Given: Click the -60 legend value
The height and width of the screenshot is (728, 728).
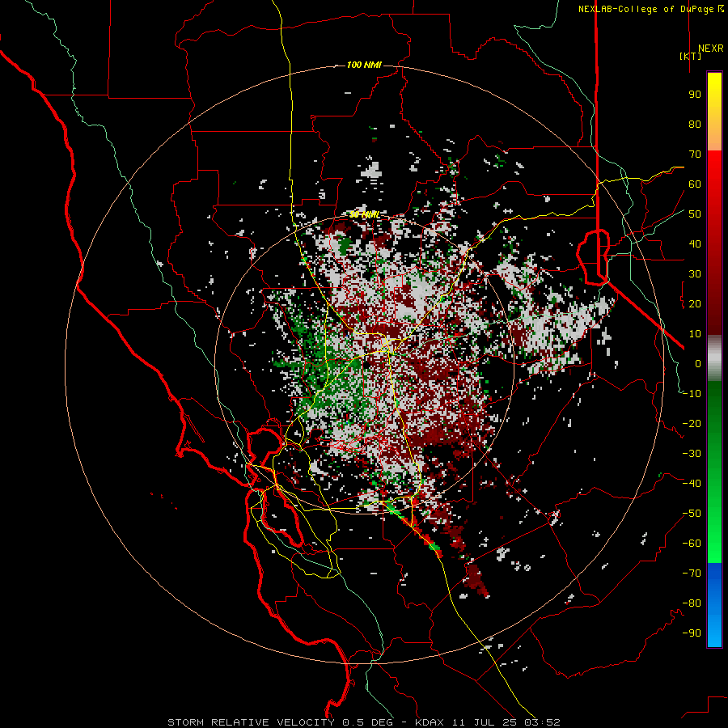Looking at the screenshot, I should [x=692, y=544].
